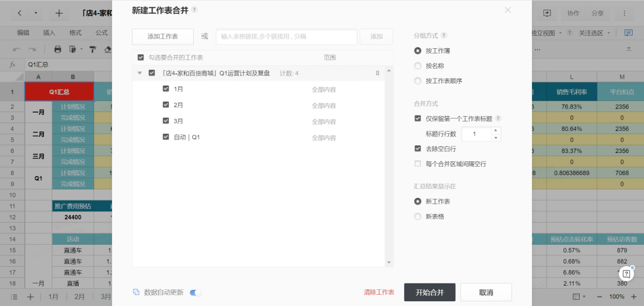
Task: Click the sheet list scrollbar down arrow
Action: (389, 263)
